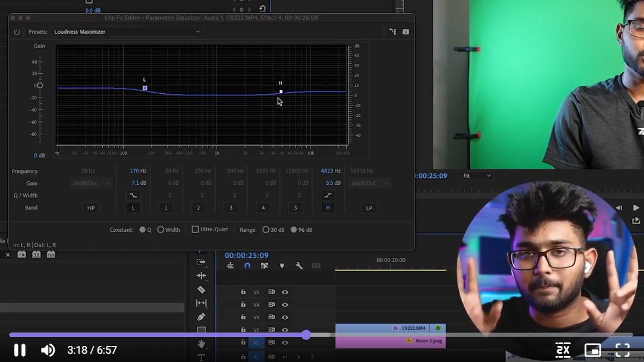Select the H control point on EQ graph
644x362 pixels.
[x=281, y=92]
